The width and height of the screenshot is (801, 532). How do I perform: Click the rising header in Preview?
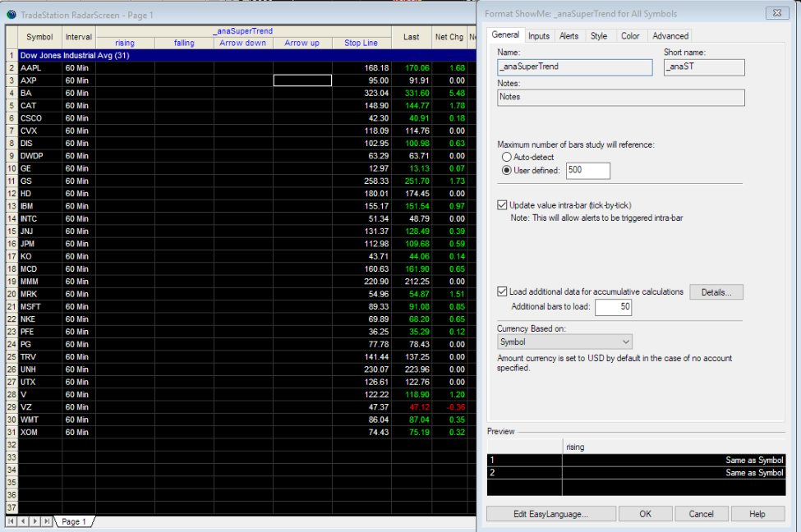pos(674,447)
